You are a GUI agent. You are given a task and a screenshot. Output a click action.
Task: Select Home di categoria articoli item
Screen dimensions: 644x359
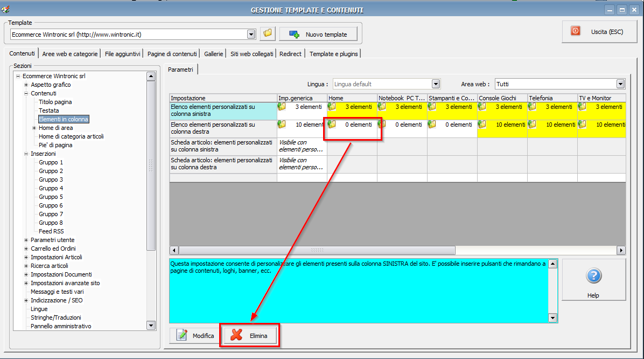tap(71, 136)
